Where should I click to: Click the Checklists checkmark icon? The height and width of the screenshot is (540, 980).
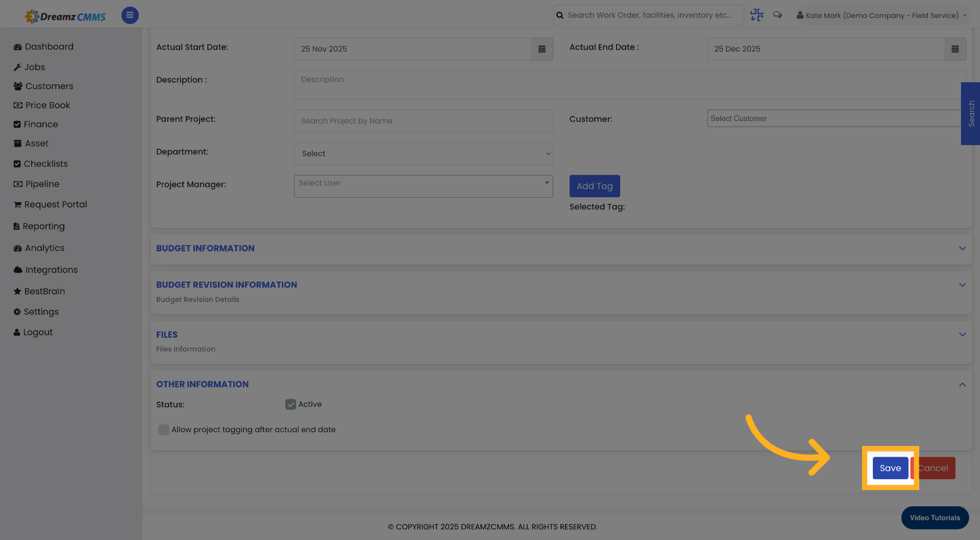click(x=17, y=164)
